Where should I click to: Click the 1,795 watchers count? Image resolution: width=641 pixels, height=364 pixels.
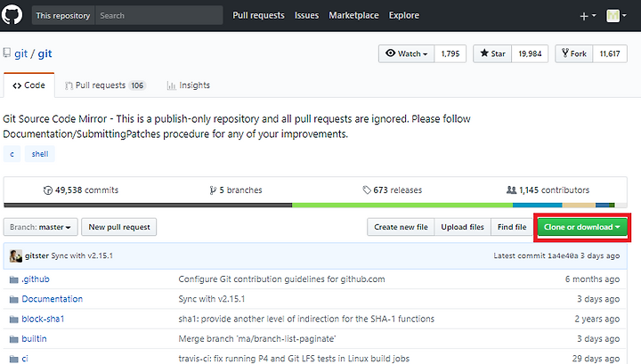click(450, 53)
